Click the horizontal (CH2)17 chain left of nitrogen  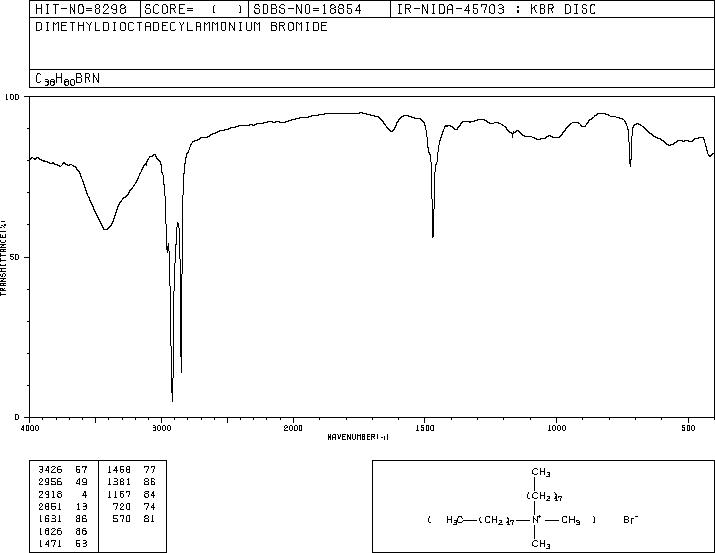[497, 521]
